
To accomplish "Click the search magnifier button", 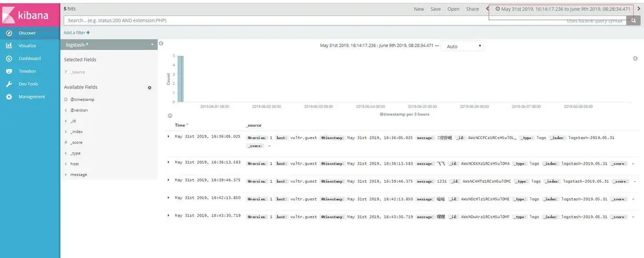I will click(x=634, y=20).
